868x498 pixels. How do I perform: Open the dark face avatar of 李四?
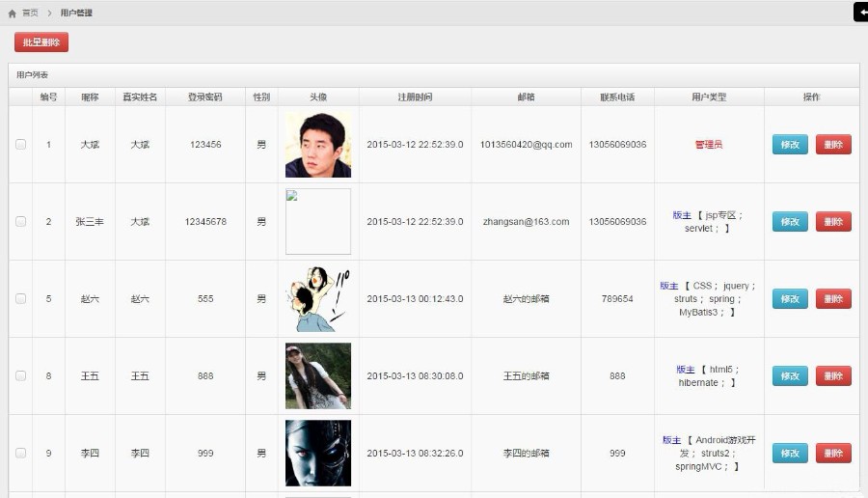pos(318,453)
